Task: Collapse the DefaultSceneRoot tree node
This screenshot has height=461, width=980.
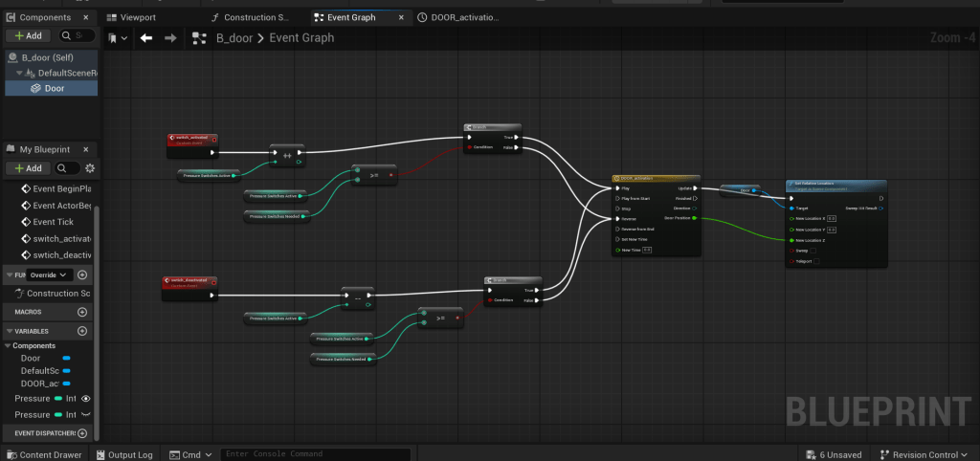Action: point(20,73)
